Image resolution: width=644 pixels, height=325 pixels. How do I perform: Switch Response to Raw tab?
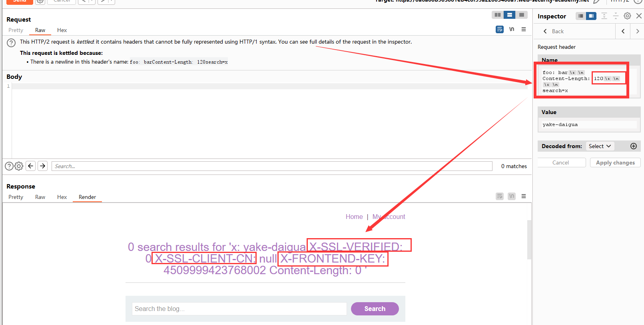[x=40, y=197]
